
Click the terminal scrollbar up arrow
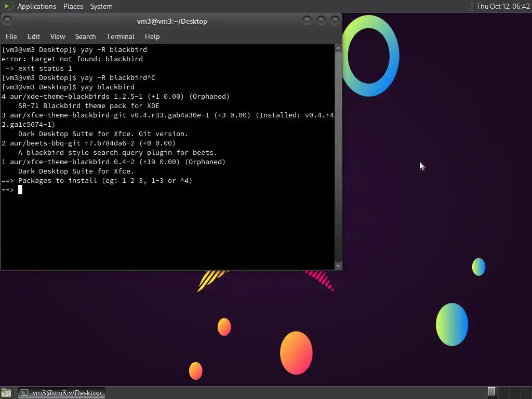(338, 48)
